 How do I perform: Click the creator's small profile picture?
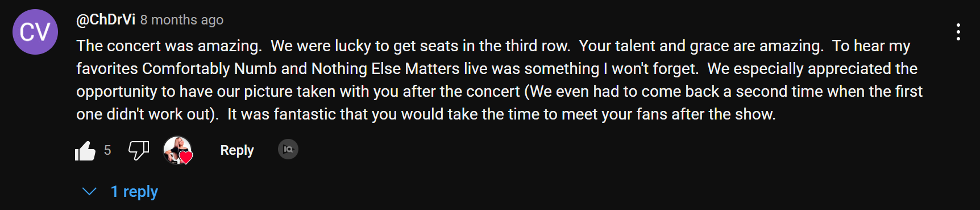[177, 150]
